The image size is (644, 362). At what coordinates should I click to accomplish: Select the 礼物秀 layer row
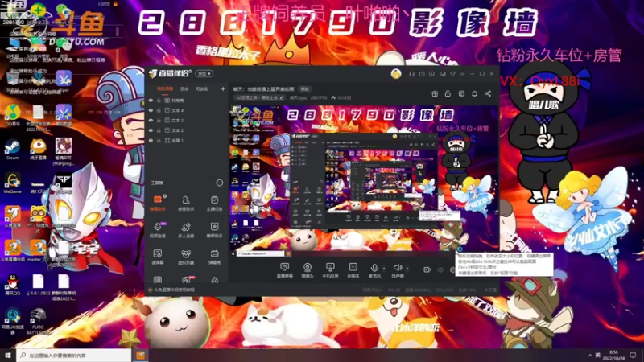(x=187, y=101)
